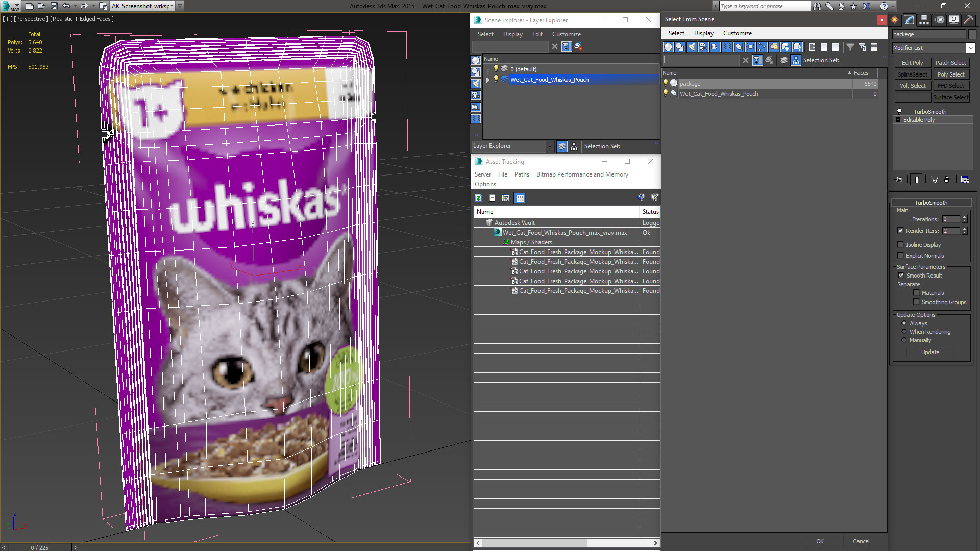The image size is (980, 551).
Task: Save the scene with the floppy icon
Action: pos(54,6)
